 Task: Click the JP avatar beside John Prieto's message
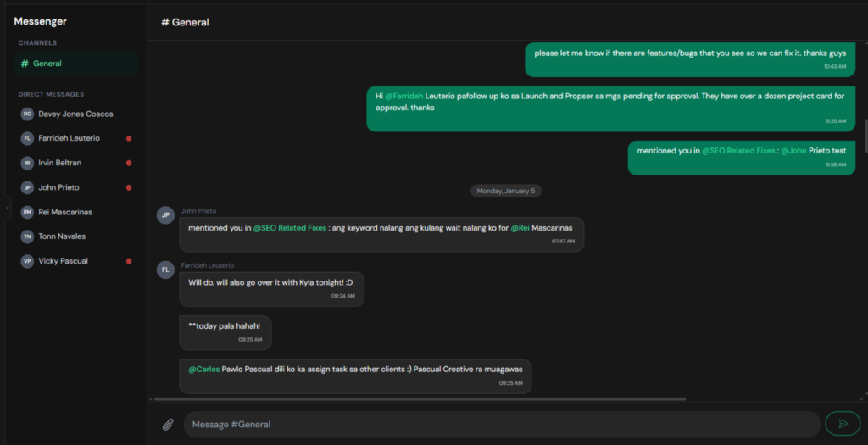165,215
